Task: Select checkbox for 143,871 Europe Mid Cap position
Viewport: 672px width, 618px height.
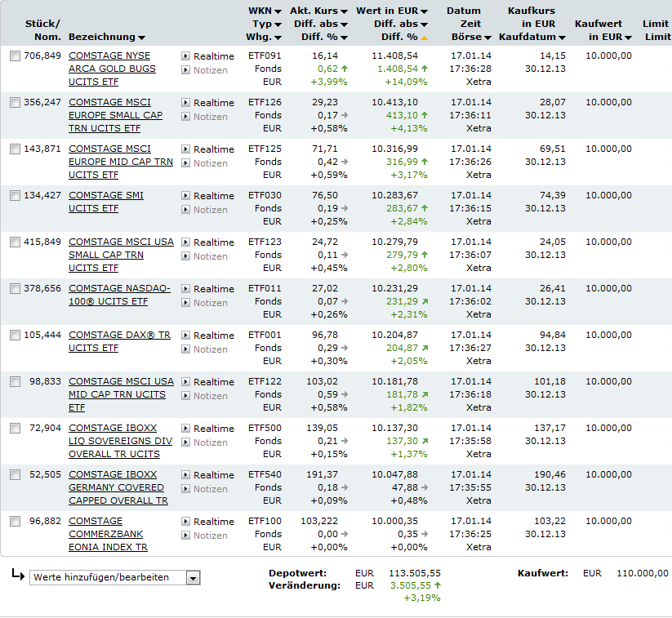Action: (15, 149)
